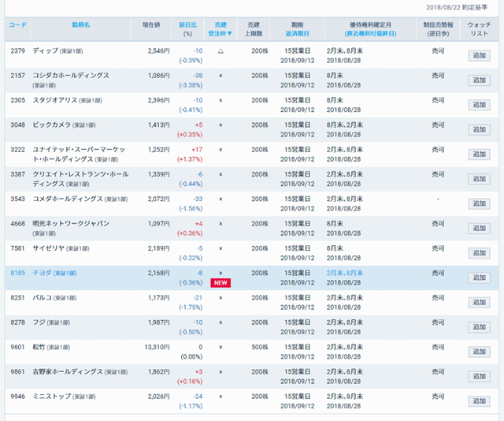The height and width of the screenshot is (421, 504).
Task: Select 吉野家ホールディングス stock name
Action: (68, 372)
